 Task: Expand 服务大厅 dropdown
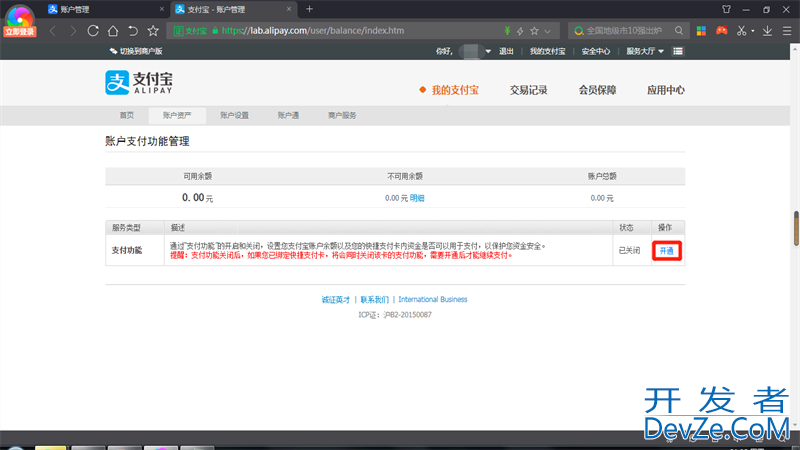tap(645, 51)
